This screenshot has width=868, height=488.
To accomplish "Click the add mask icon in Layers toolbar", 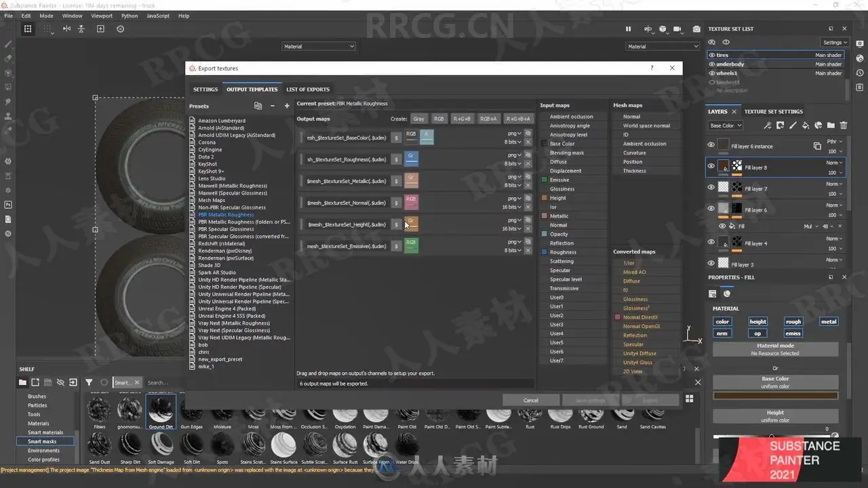I will 780,125.
